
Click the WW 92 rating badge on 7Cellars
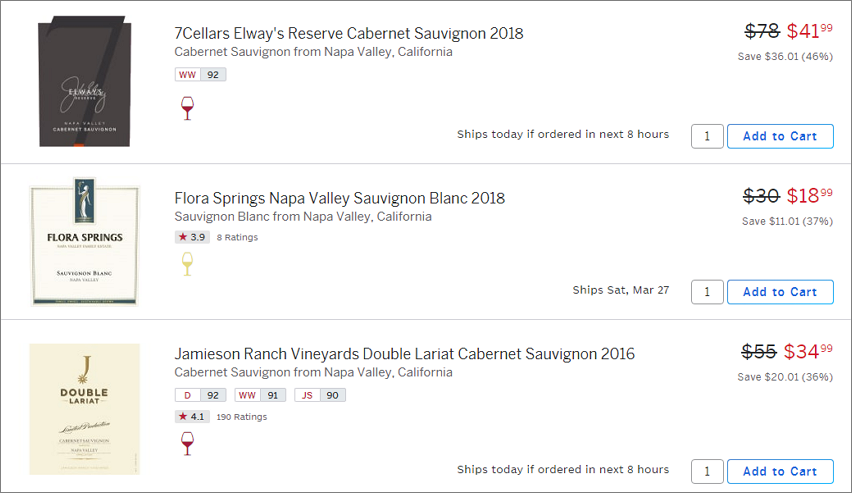[x=201, y=74]
